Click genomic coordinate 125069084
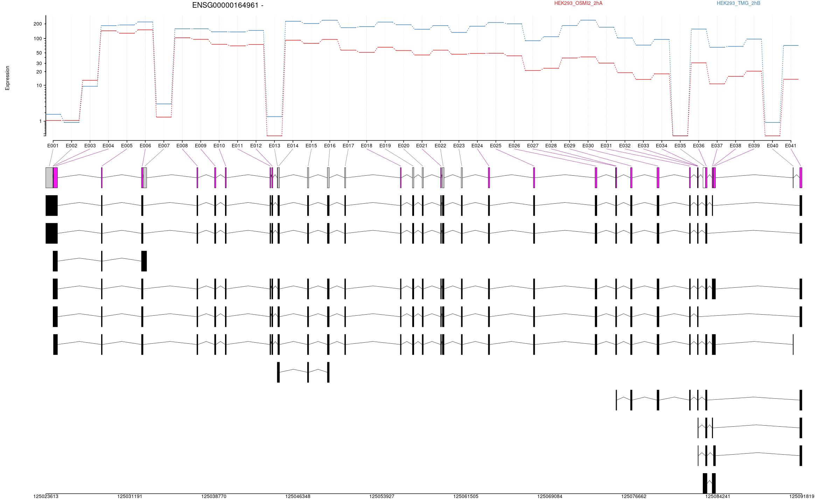Screen dimensions: 840x504 550,497
